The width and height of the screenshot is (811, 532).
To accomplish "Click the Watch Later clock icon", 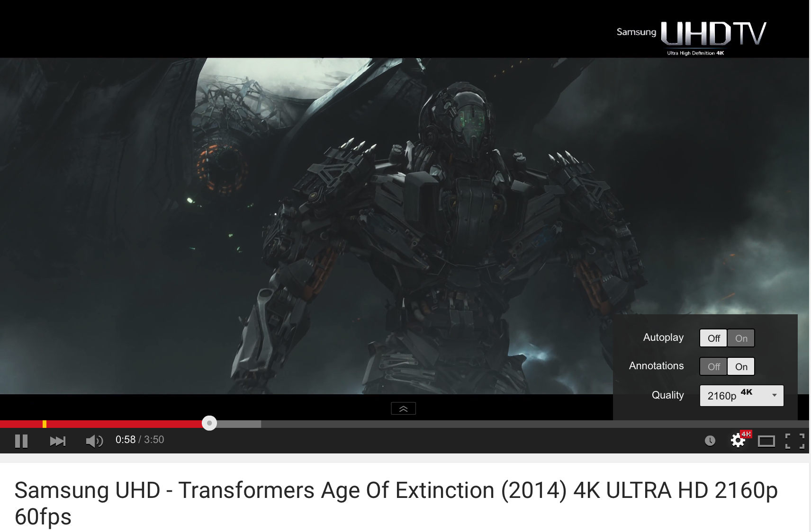I will [710, 441].
